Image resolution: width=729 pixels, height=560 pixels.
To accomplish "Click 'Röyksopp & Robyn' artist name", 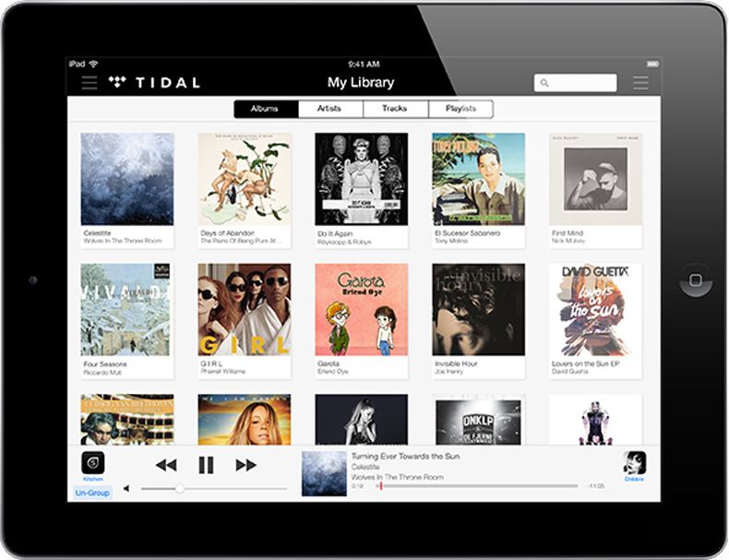I will point(344,242).
